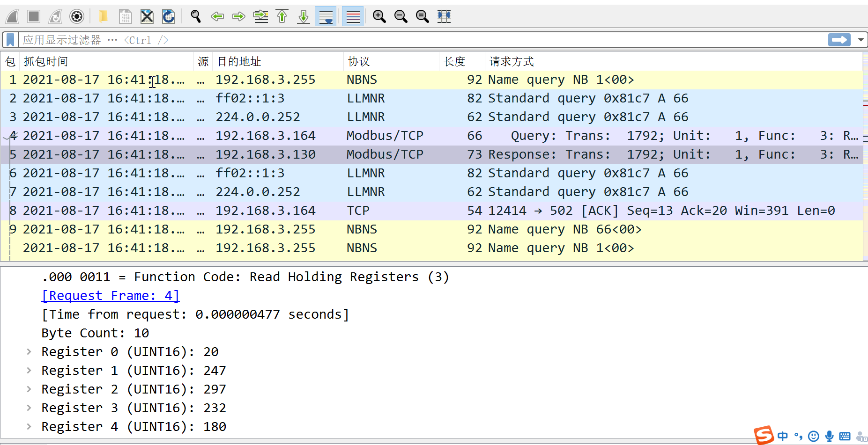The height and width of the screenshot is (445, 868).
Task: Toggle Sogou punctuation mode icon
Action: 798,436
